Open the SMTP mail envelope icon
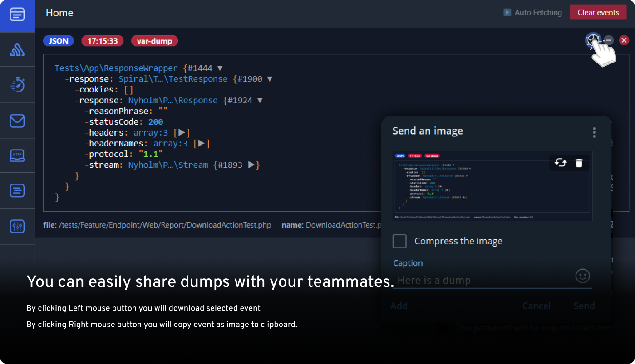This screenshot has height=364, width=635. click(x=18, y=121)
